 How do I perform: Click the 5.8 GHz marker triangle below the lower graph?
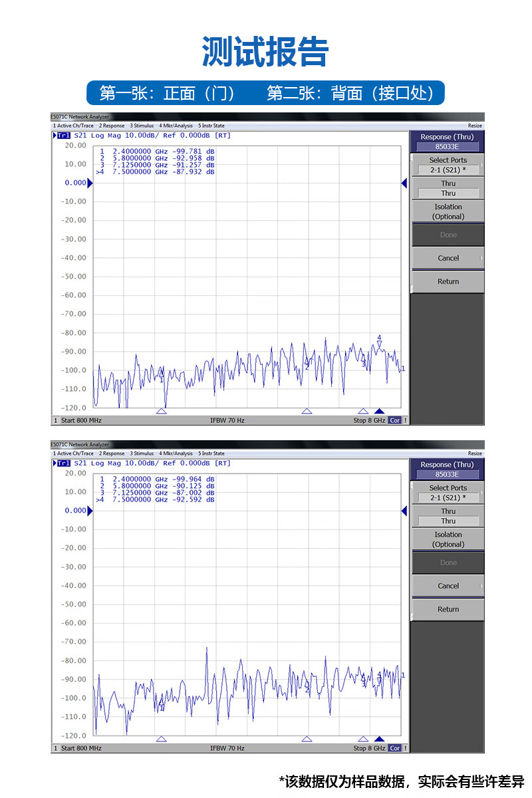[x=307, y=739]
